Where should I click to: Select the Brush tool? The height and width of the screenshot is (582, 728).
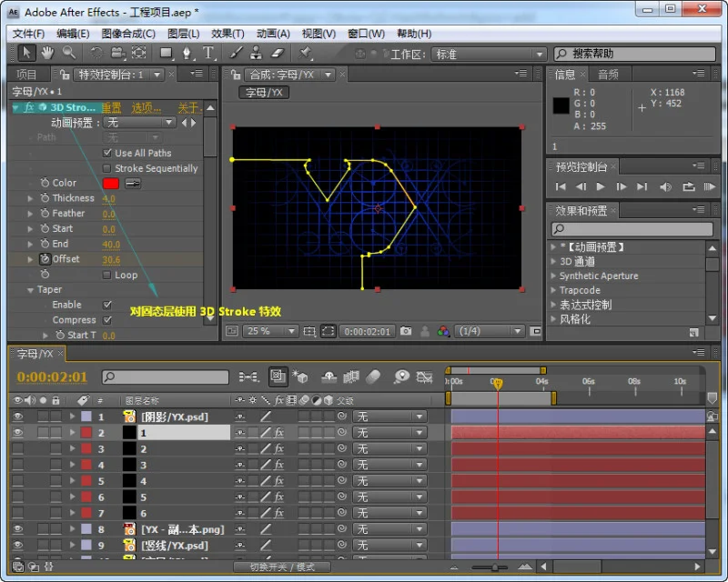pos(237,53)
